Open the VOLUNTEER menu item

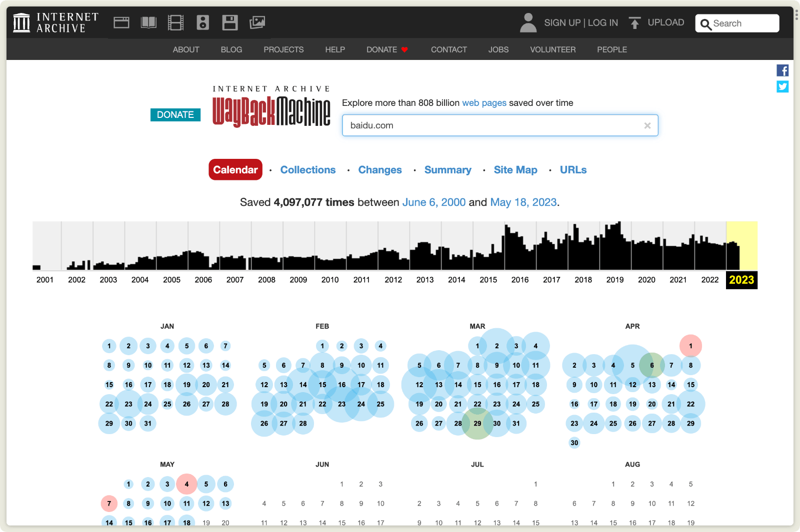tap(553, 49)
